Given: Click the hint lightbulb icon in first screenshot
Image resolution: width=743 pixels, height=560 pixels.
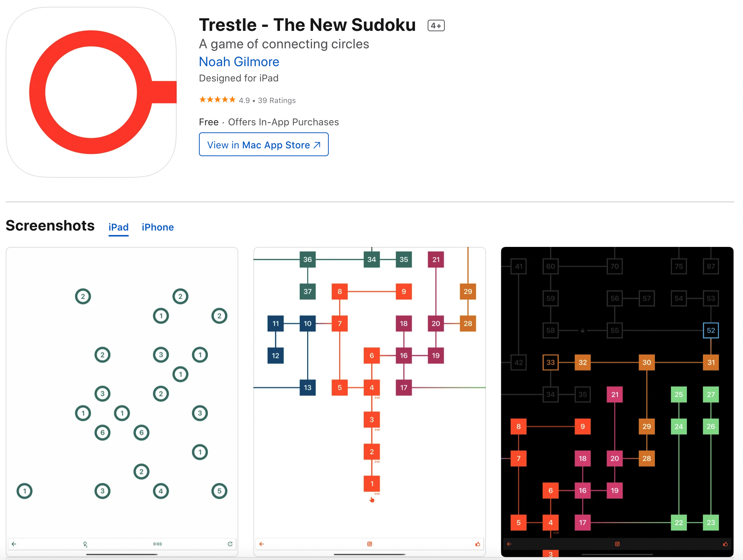Looking at the screenshot, I should tap(85, 544).
